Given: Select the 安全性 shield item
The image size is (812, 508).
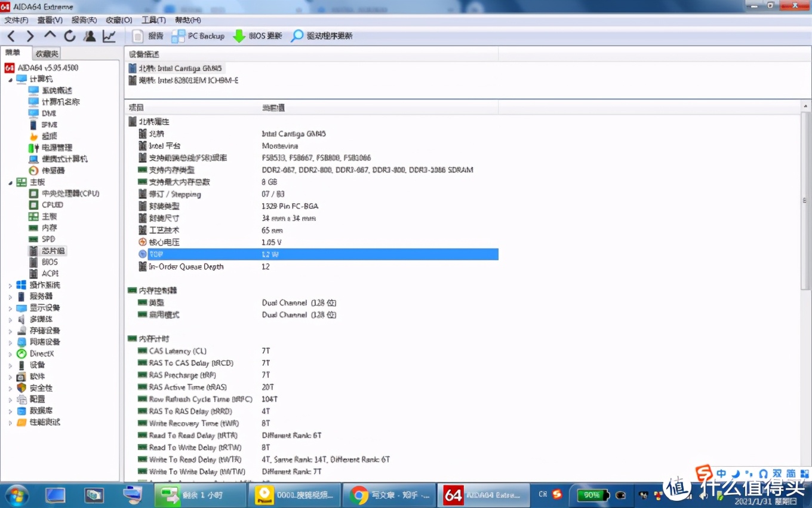Looking at the screenshot, I should pos(35,388).
